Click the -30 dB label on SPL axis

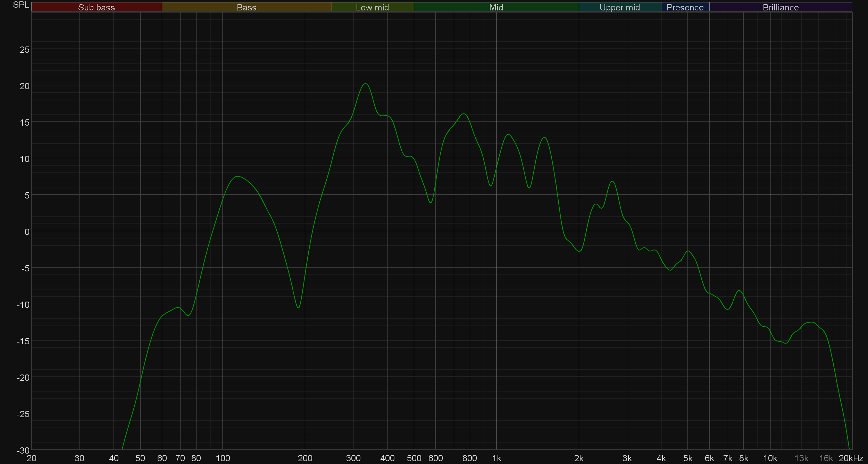point(23,450)
